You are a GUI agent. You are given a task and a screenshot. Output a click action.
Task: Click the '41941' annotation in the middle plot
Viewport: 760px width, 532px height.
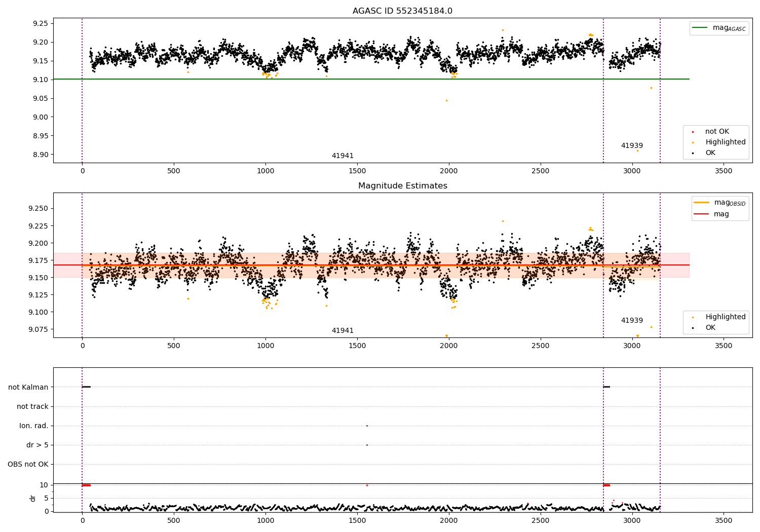pos(343,331)
